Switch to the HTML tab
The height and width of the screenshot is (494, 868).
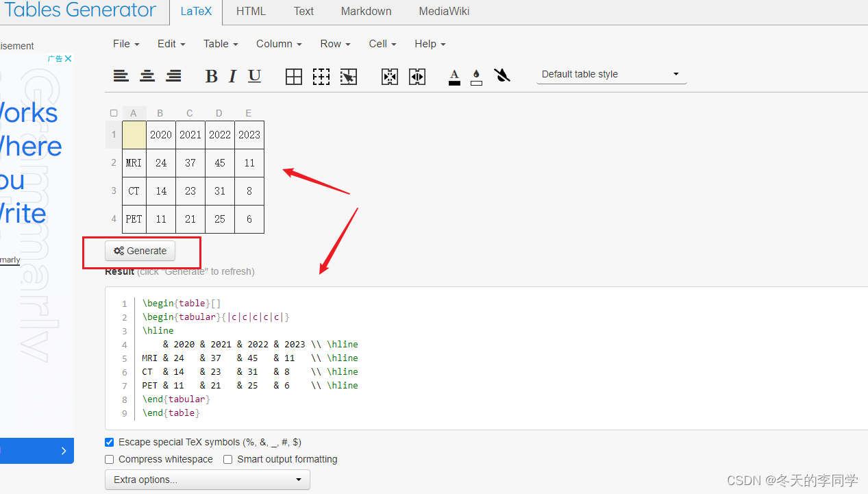(251, 12)
